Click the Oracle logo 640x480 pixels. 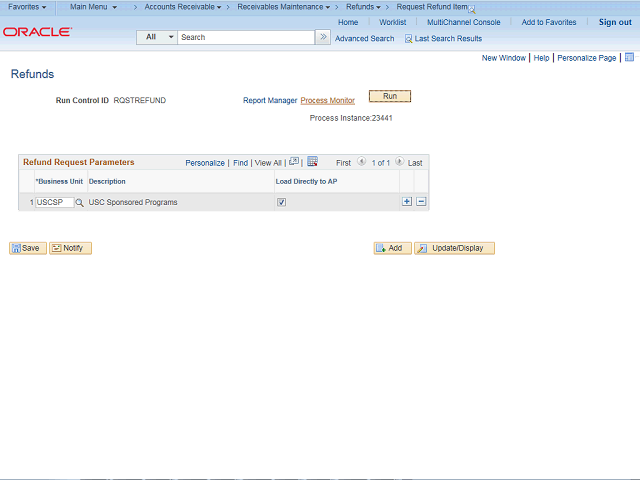coord(38,32)
